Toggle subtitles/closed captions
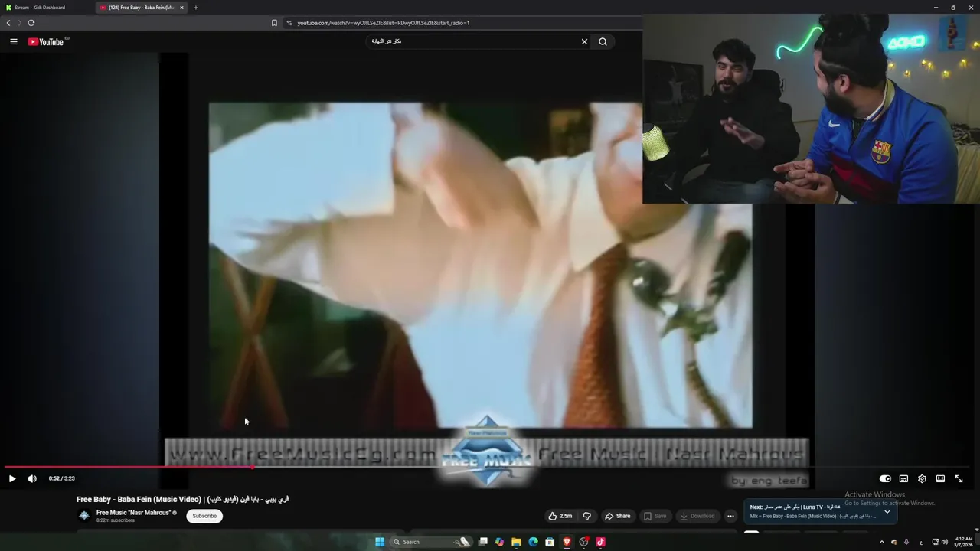 click(903, 478)
